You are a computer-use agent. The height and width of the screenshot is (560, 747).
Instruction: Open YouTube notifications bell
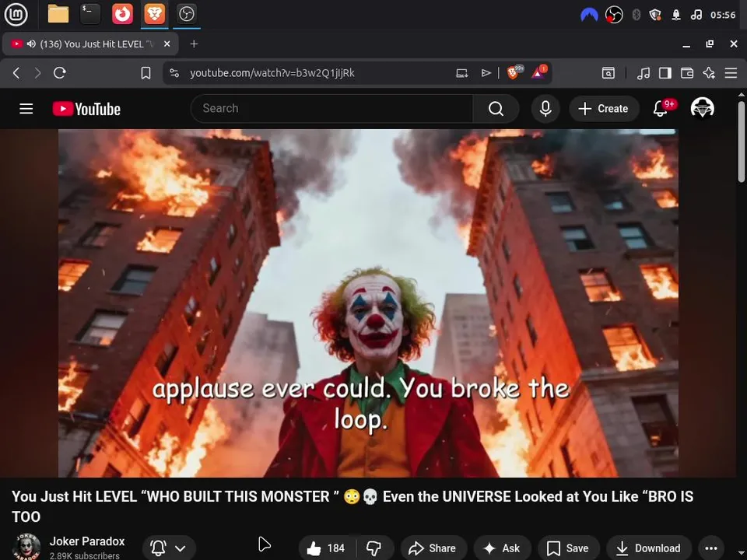(x=661, y=109)
